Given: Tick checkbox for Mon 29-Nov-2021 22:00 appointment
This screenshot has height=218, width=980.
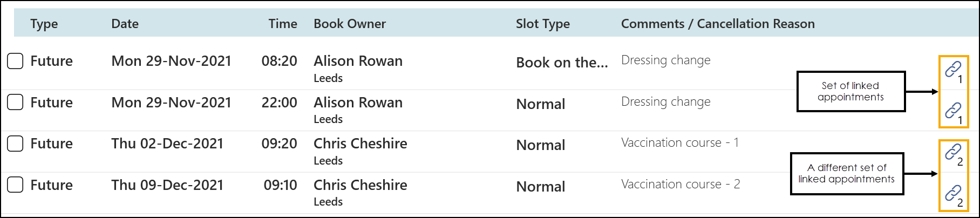Looking at the screenshot, I should click(x=15, y=102).
